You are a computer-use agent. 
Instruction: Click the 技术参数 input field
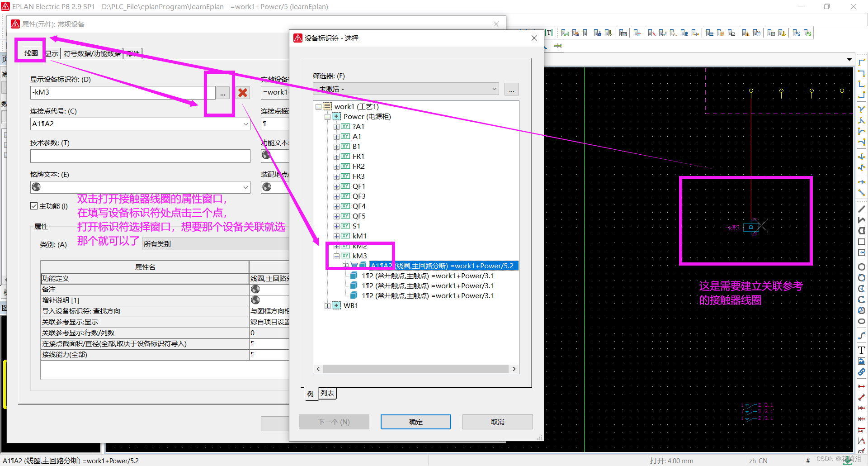pyautogui.click(x=140, y=156)
